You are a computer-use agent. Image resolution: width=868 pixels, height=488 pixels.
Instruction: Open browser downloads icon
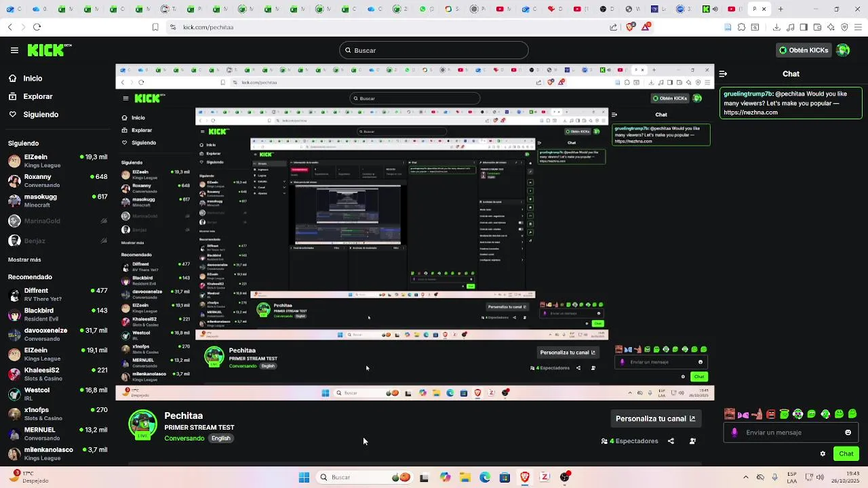[776, 27]
